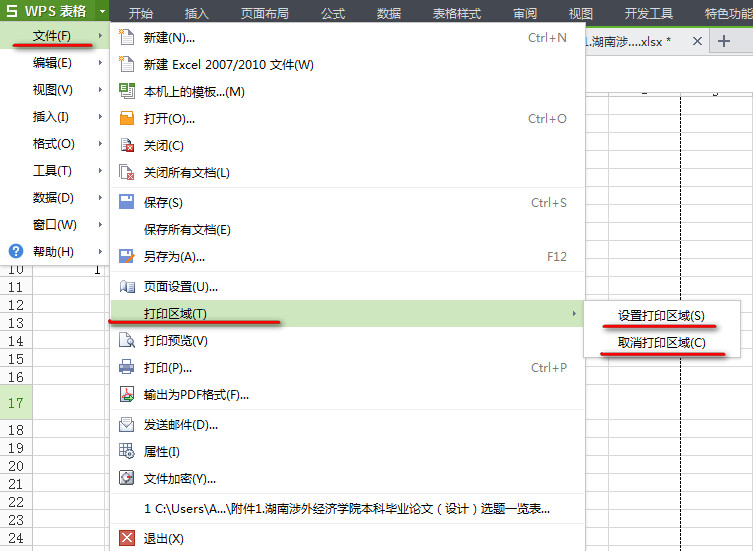Click the orange folder icon for 打开(O)
Screen dimensions: 753x551
tap(127, 118)
